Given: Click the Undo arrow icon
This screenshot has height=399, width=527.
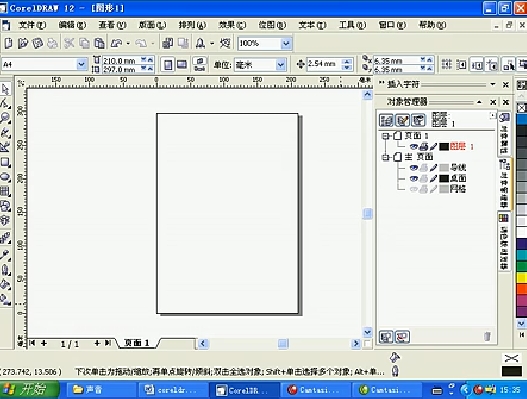Looking at the screenshot, I should [x=117, y=43].
